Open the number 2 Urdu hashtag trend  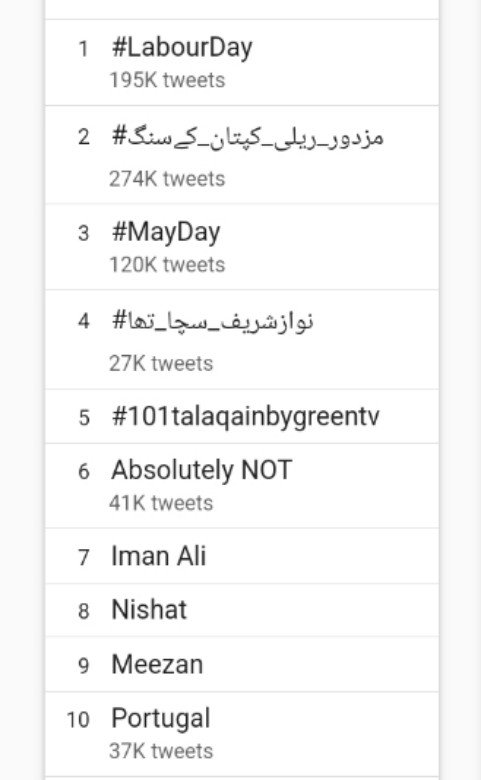pyautogui.click(x=242, y=155)
